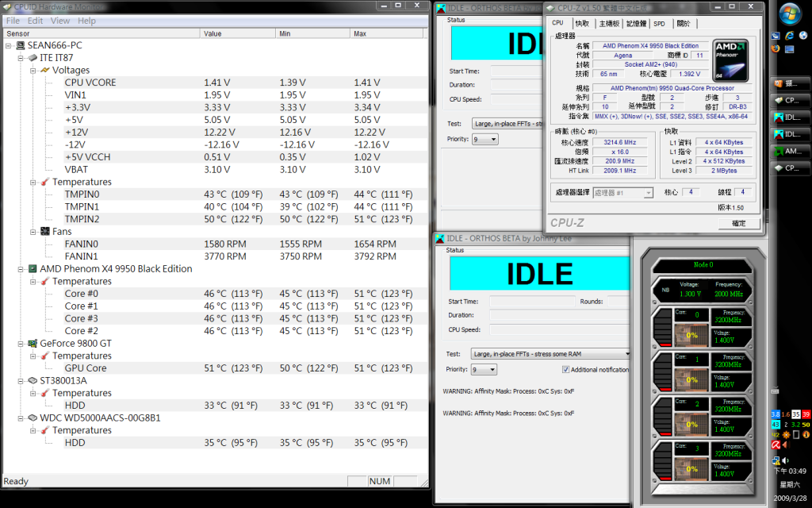Open the File menu in Hardware Monitor

(13, 21)
